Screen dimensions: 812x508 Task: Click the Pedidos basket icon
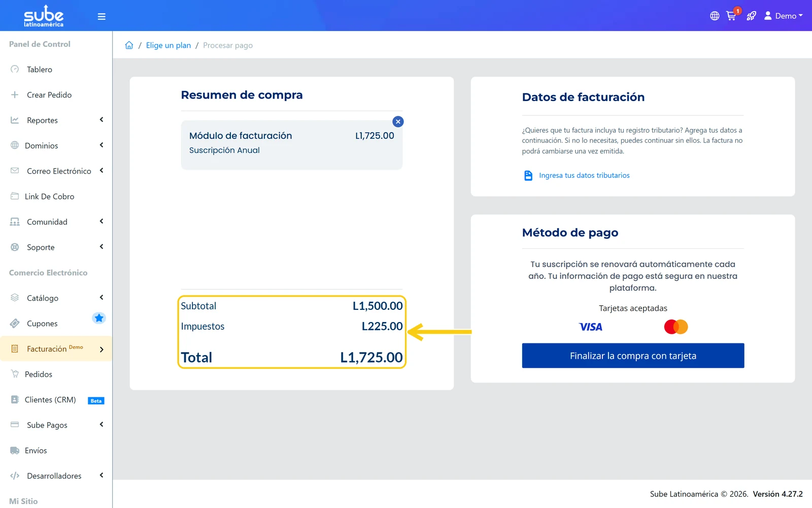click(x=15, y=374)
